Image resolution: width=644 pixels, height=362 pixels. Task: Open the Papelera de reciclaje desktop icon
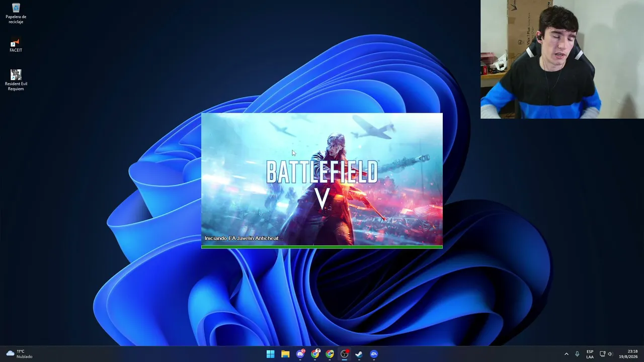(16, 14)
